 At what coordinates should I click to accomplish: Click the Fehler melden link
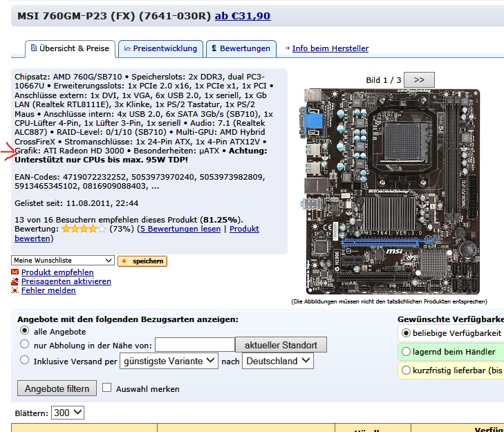tap(48, 290)
